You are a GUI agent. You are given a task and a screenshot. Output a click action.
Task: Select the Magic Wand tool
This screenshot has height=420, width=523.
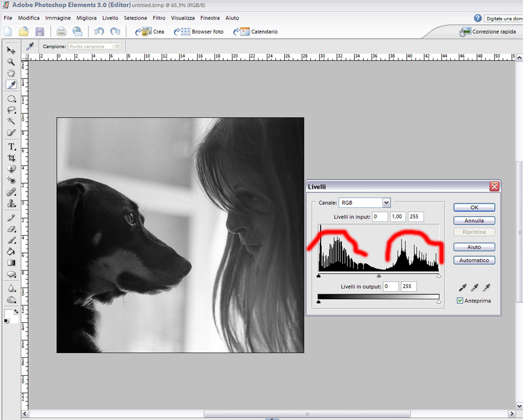tap(11, 121)
